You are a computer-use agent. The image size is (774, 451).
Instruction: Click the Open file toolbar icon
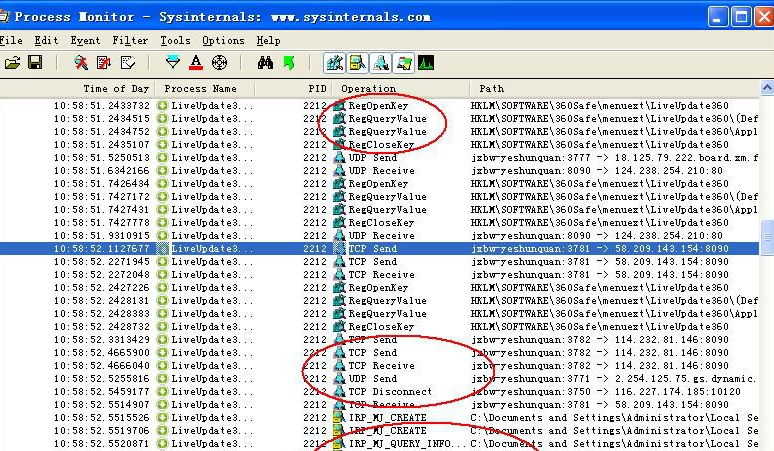pyautogui.click(x=12, y=63)
